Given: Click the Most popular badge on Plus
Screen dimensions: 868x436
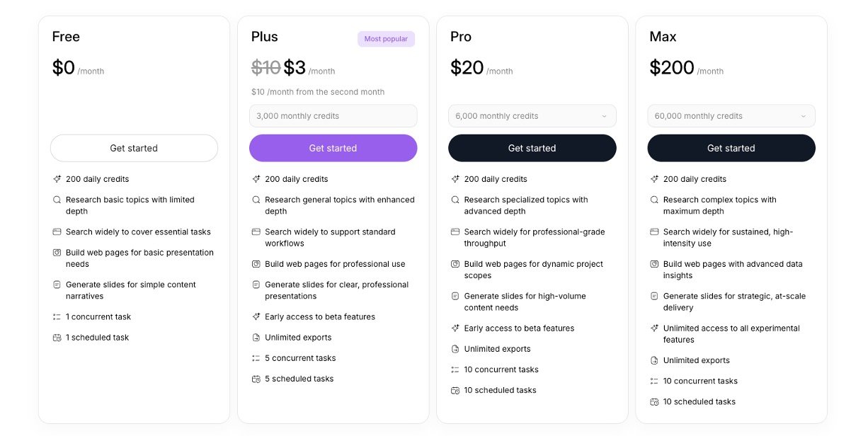Looking at the screenshot, I should (x=386, y=39).
